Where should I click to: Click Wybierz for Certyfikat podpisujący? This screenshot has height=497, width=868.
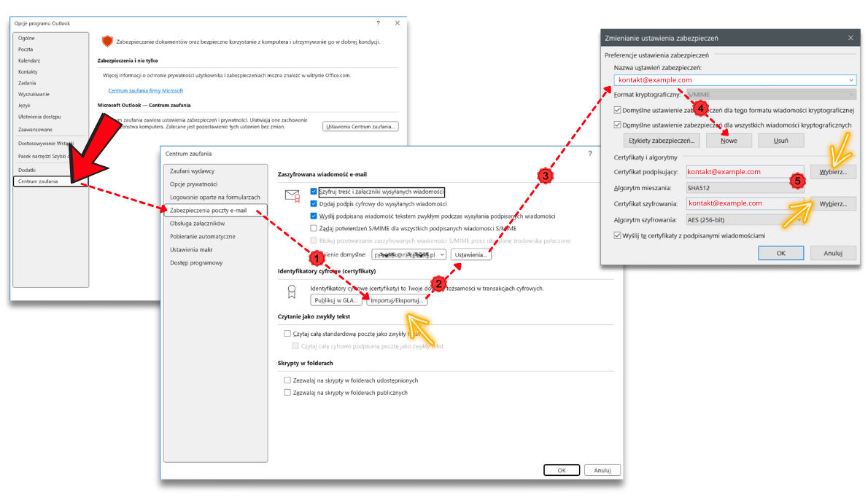click(833, 172)
